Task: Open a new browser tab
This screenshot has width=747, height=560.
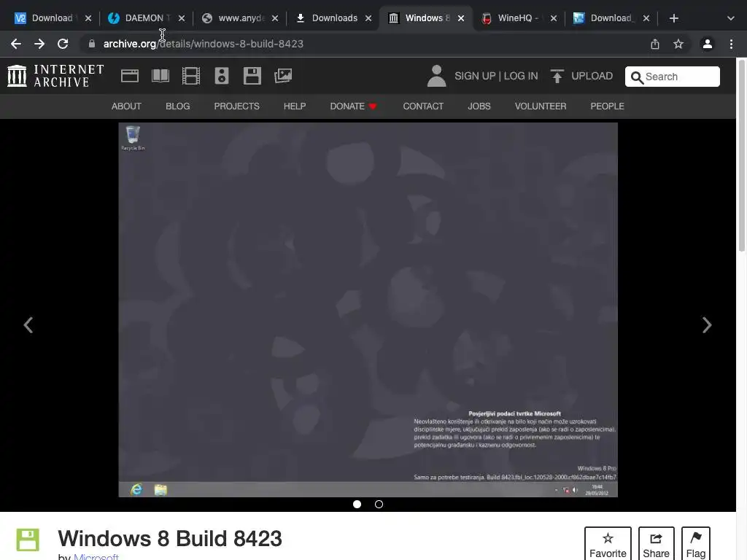Action: point(673,18)
